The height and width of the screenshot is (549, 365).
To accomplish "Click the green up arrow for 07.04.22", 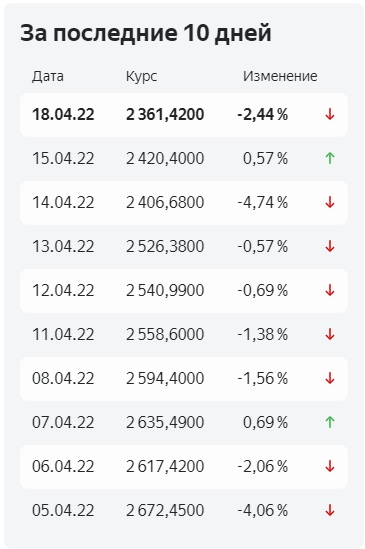I will (330, 422).
